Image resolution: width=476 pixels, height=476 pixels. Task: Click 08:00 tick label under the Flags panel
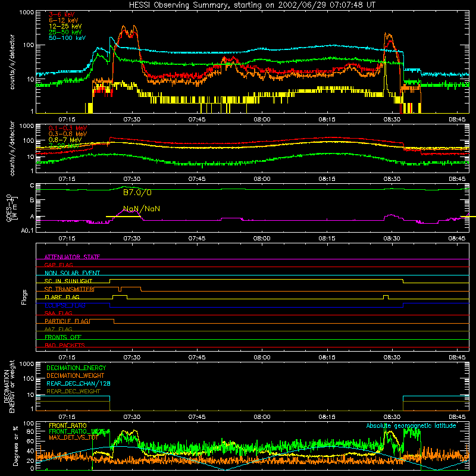coord(262,358)
